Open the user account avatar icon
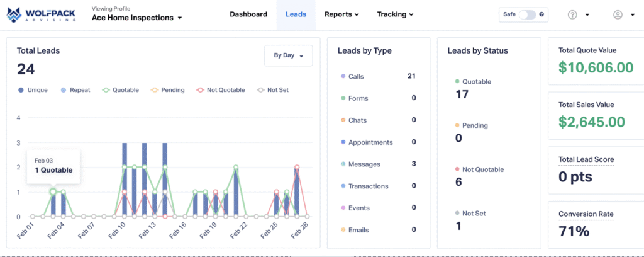 pos(618,15)
